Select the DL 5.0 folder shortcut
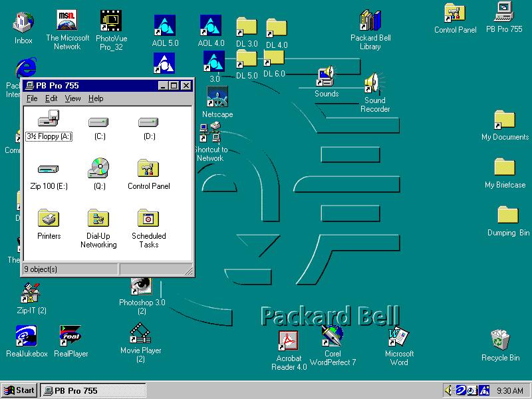The image size is (532, 399). coord(247,59)
